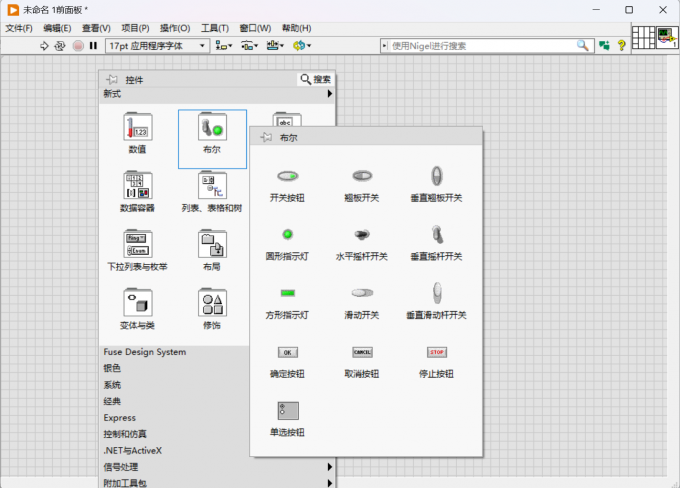Open the Align Objects toolbar dropdown
Viewport: 680px width, 488px height.
coord(224,46)
